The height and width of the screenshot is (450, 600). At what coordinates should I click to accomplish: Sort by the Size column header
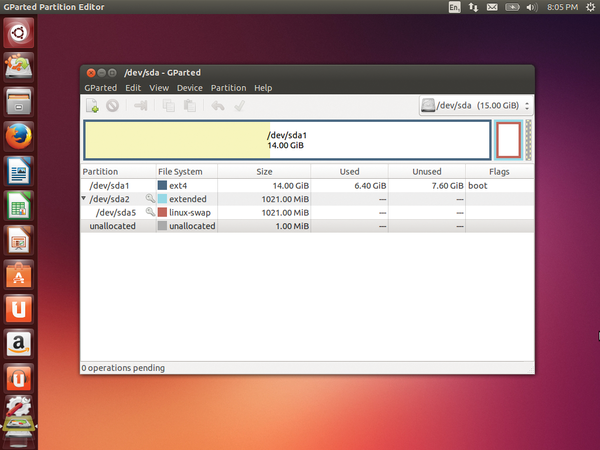[x=264, y=171]
